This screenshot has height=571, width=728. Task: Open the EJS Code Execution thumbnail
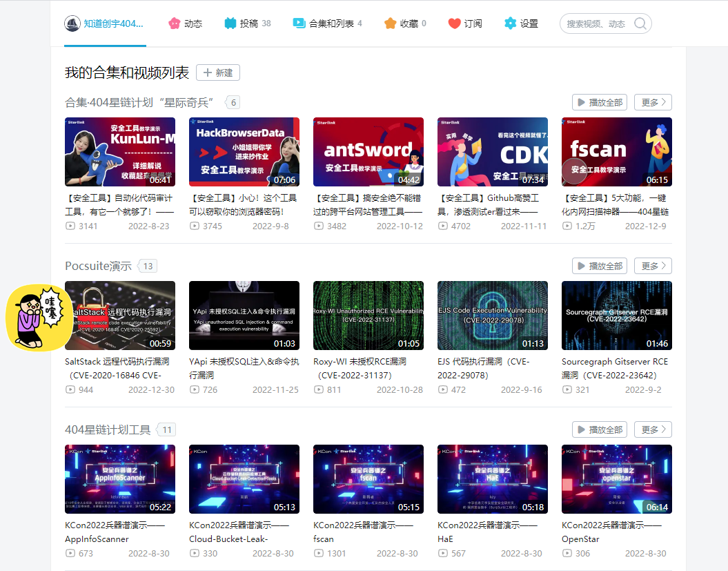tap(493, 316)
